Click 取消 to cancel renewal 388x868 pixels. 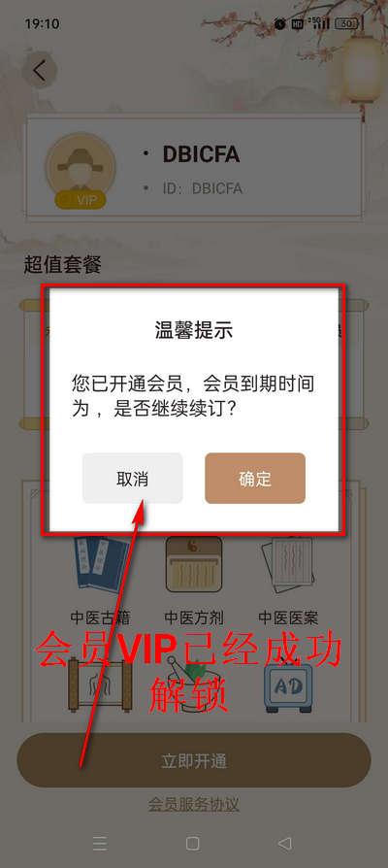(x=132, y=479)
